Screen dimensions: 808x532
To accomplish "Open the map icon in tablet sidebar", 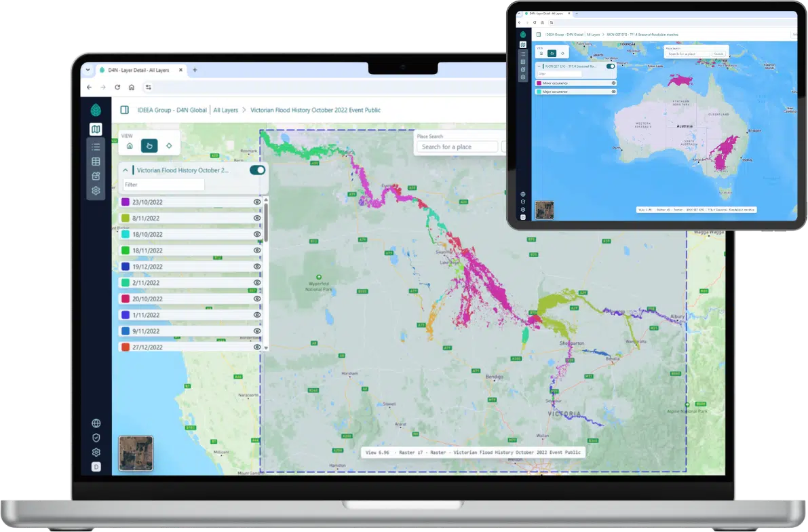I will [523, 45].
